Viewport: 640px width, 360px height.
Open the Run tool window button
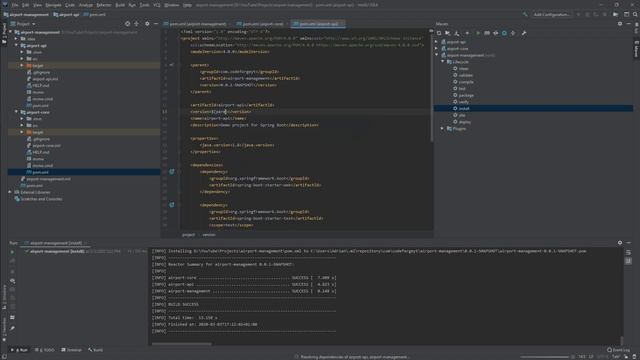[x=20, y=350]
